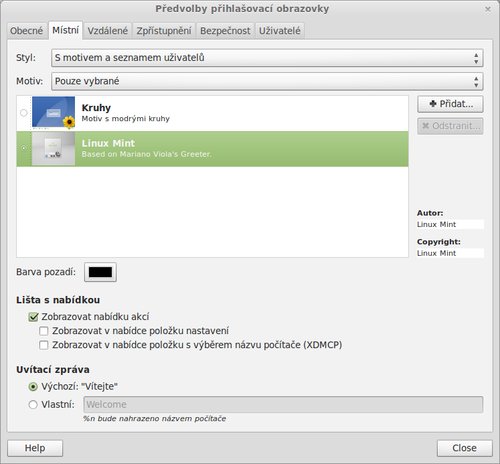
Task: Click the Welcome custom message text field
Action: point(283,405)
